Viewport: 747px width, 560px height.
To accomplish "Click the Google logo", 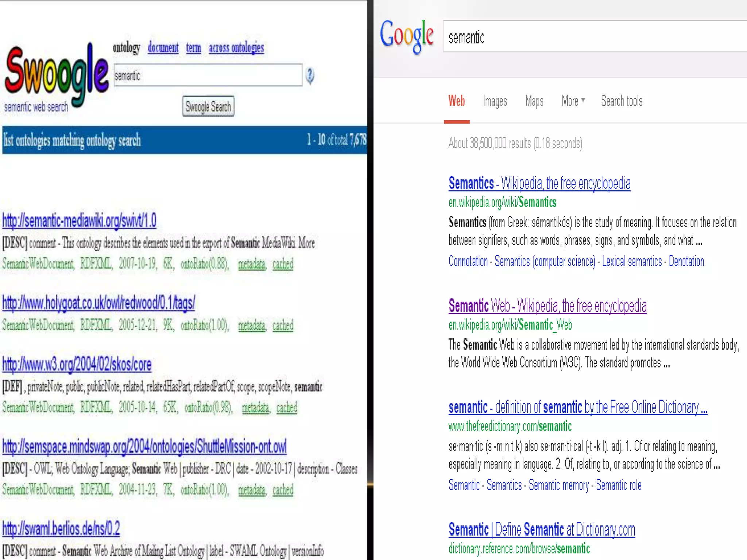I will 406,36.
